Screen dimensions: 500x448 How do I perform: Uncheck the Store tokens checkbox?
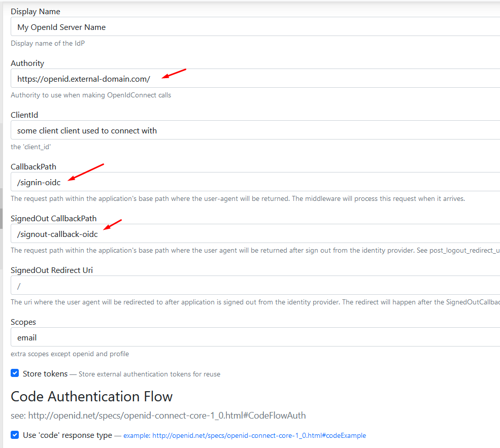(x=15, y=373)
